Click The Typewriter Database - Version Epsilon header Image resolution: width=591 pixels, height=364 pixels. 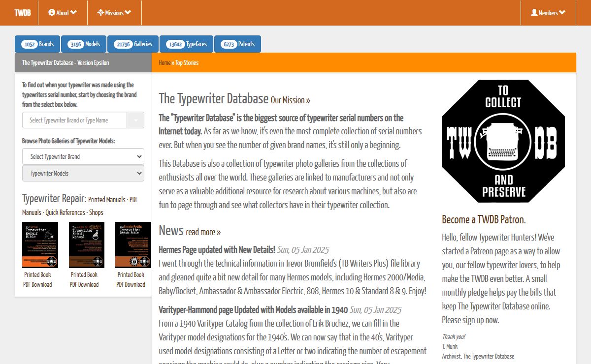pos(66,63)
